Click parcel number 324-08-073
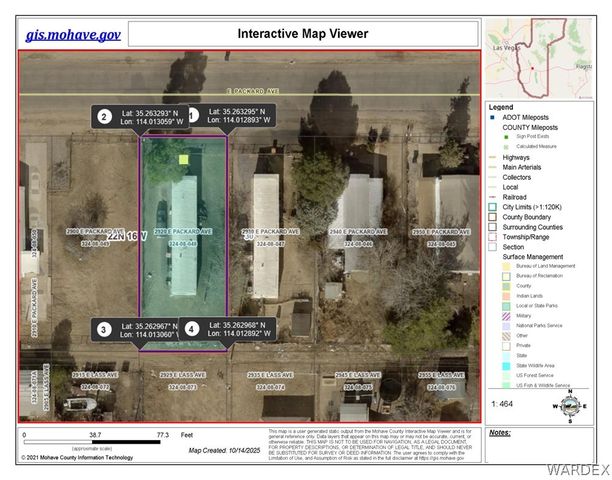Image resolution: width=612 pixels, height=480 pixels. click(x=183, y=387)
